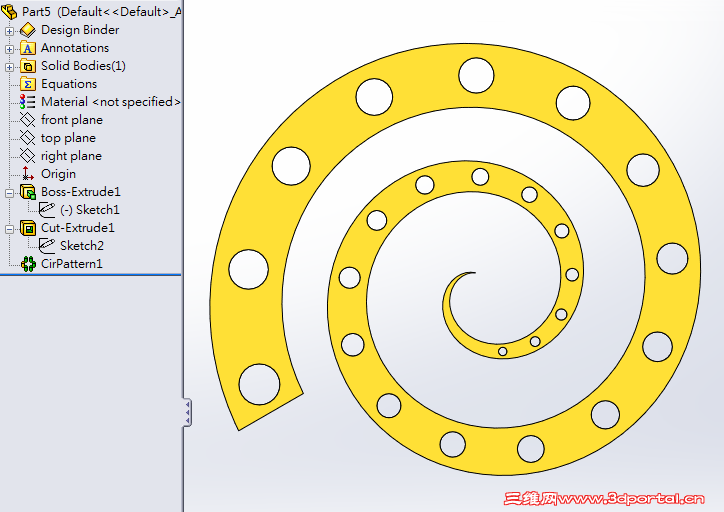Screen dimensions: 724x512
Task: Click the Boss-Extrude1 feature icon
Action: pos(28,192)
